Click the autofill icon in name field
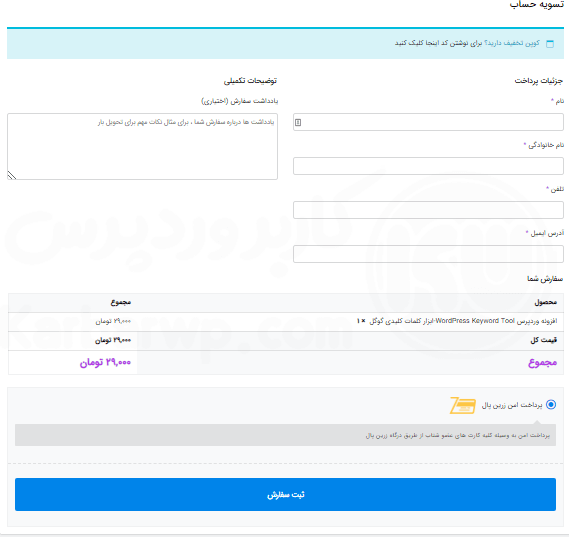The height and width of the screenshot is (537, 569). click(298, 122)
